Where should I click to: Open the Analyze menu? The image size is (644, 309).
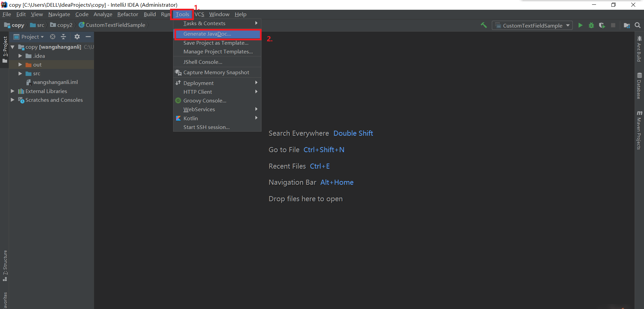[x=103, y=14]
